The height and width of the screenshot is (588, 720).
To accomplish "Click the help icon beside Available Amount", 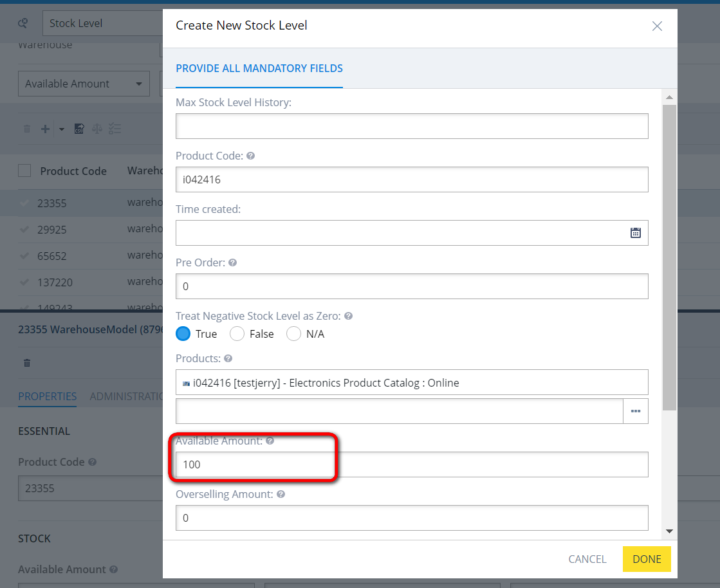I will (270, 441).
